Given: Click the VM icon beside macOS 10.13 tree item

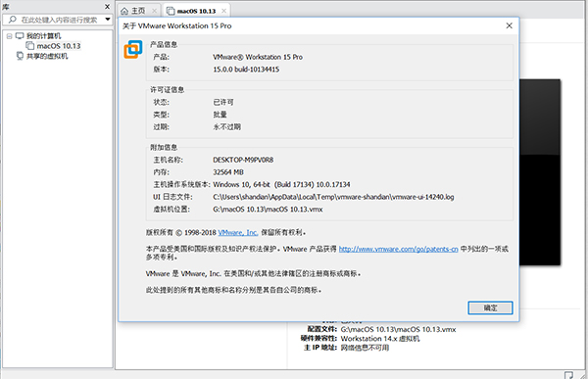Looking at the screenshot, I should 30,46.
